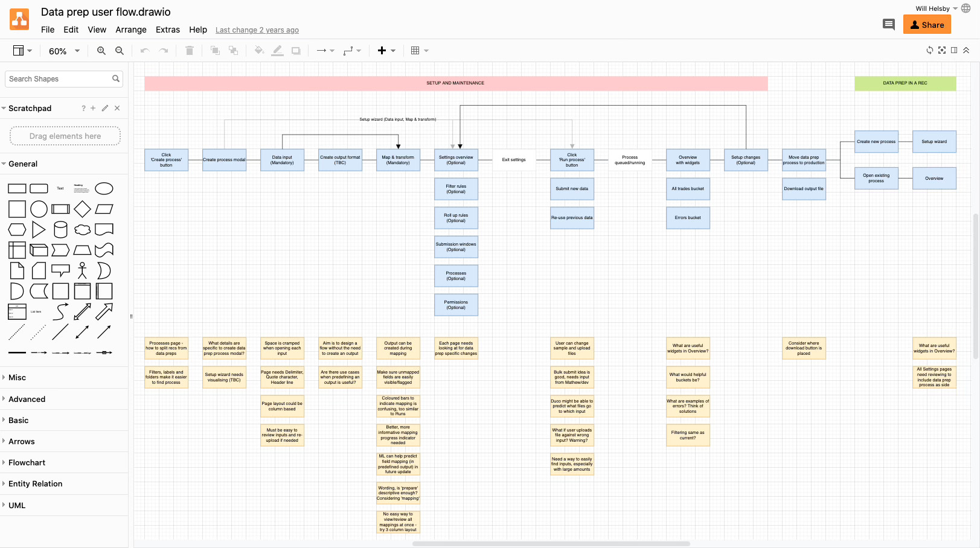Click the orange Share button
The width and height of the screenshot is (980, 548).
click(927, 25)
